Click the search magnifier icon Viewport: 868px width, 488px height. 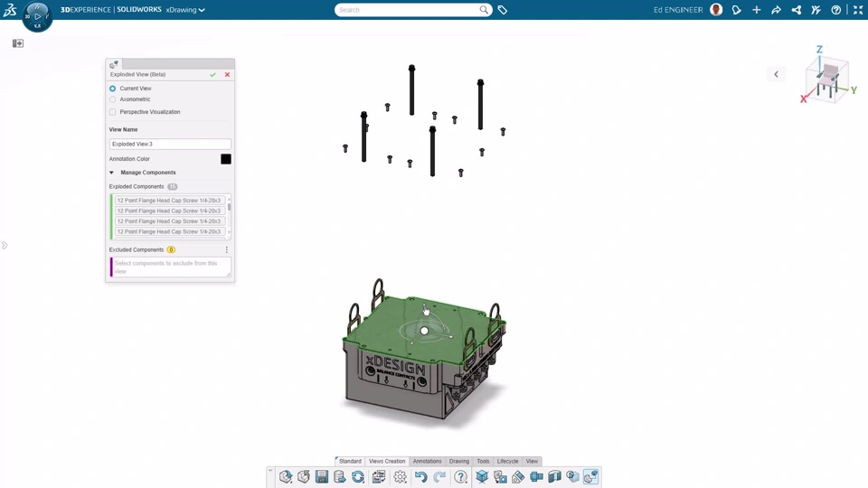(x=484, y=9)
